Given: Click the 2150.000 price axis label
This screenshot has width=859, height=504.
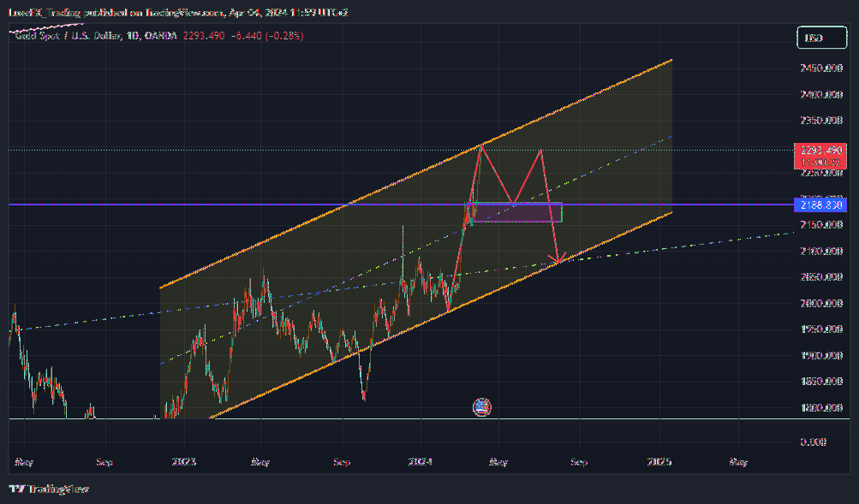Looking at the screenshot, I should click(820, 224).
